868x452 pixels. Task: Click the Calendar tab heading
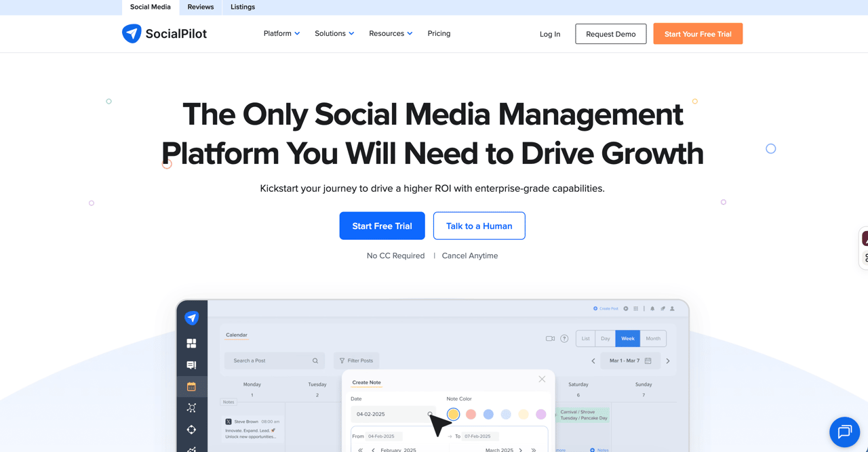[x=237, y=335]
